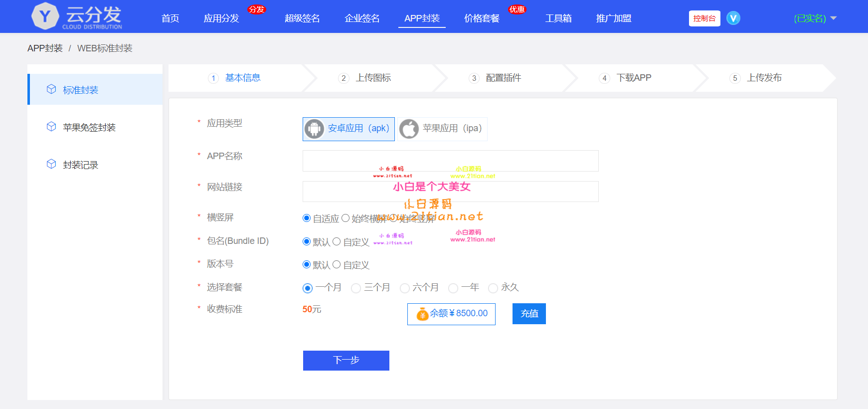Screen dimensions: 868x409
Task: Click step number 3 circle
Action: point(474,78)
